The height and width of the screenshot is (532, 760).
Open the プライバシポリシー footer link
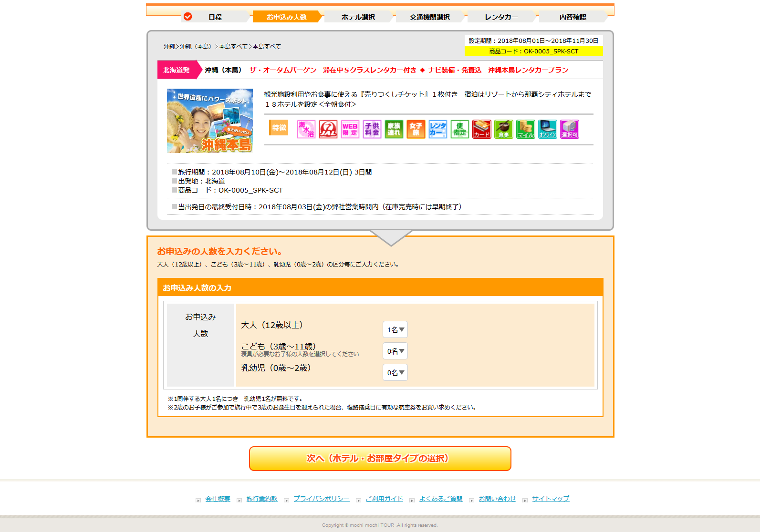pos(322,499)
